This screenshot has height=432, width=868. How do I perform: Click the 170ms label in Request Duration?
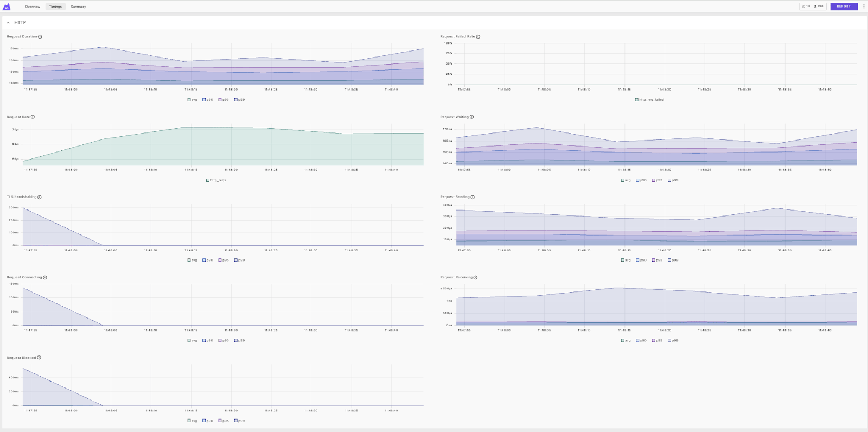(14, 49)
